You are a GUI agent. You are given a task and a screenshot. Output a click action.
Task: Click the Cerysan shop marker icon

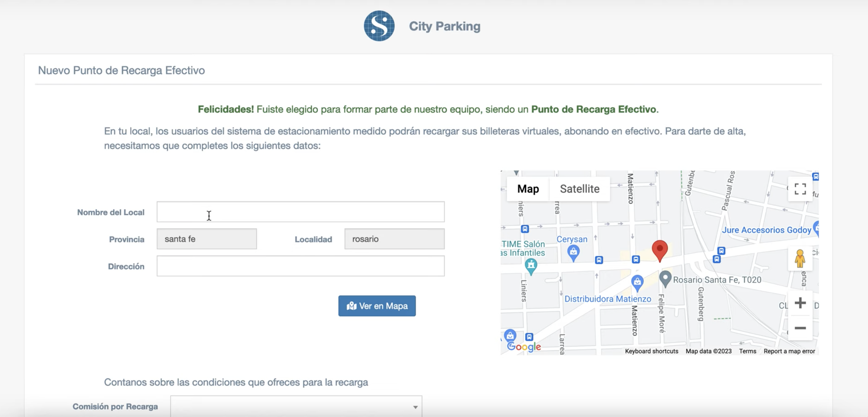point(573,252)
